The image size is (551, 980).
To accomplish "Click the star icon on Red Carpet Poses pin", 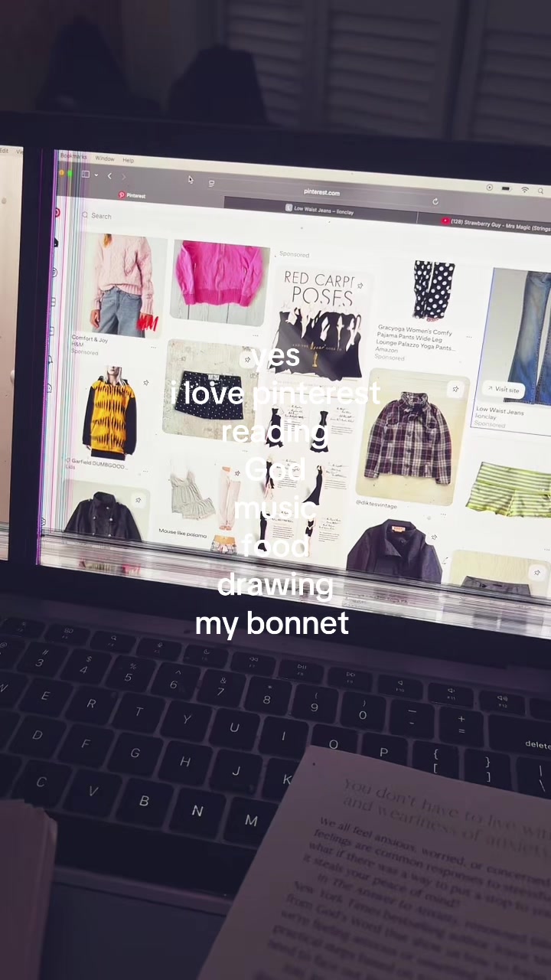I will tap(359, 285).
